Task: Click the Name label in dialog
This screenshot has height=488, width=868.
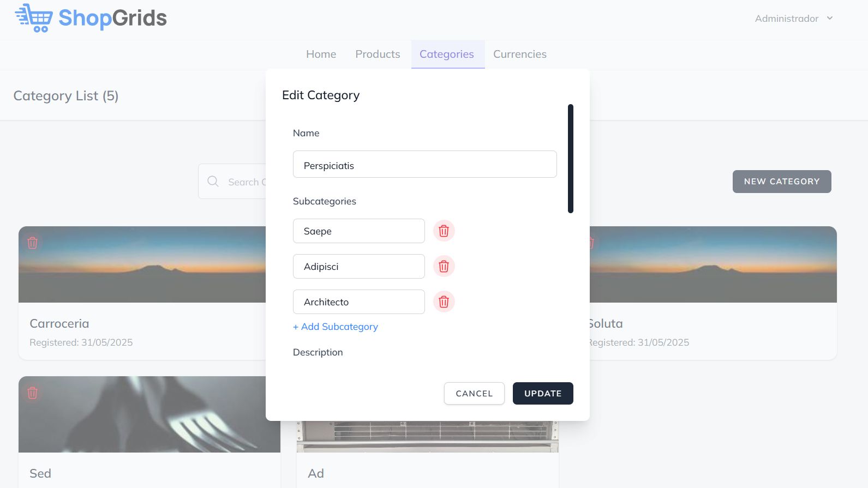Action: pyautogui.click(x=306, y=133)
